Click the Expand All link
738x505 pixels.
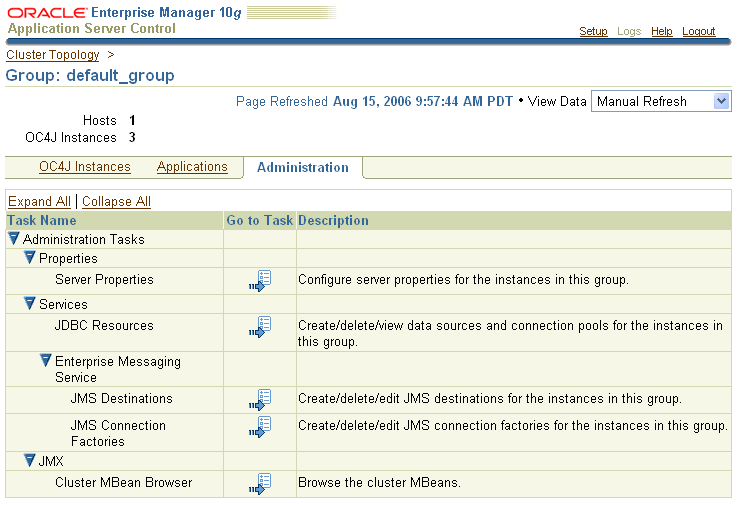tap(39, 201)
